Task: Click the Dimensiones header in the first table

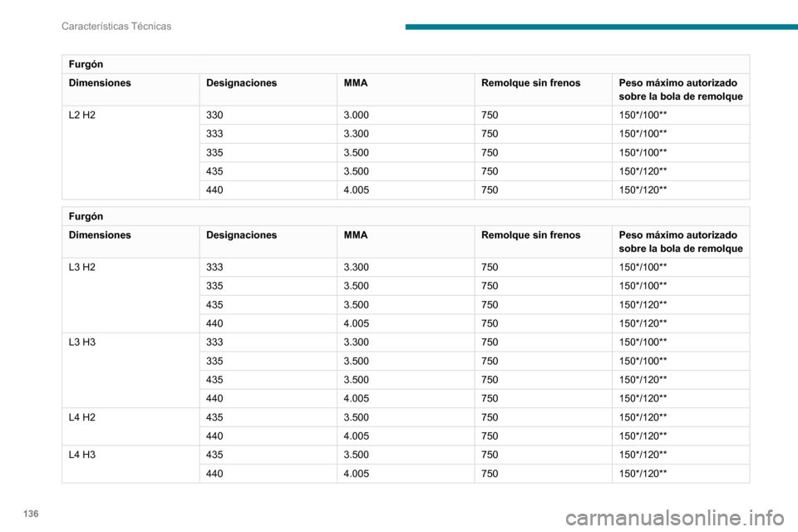Action: pyautogui.click(x=100, y=83)
